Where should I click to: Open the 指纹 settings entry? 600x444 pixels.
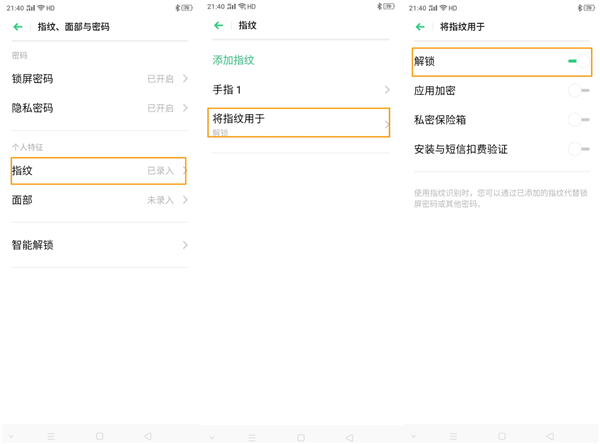(x=98, y=171)
